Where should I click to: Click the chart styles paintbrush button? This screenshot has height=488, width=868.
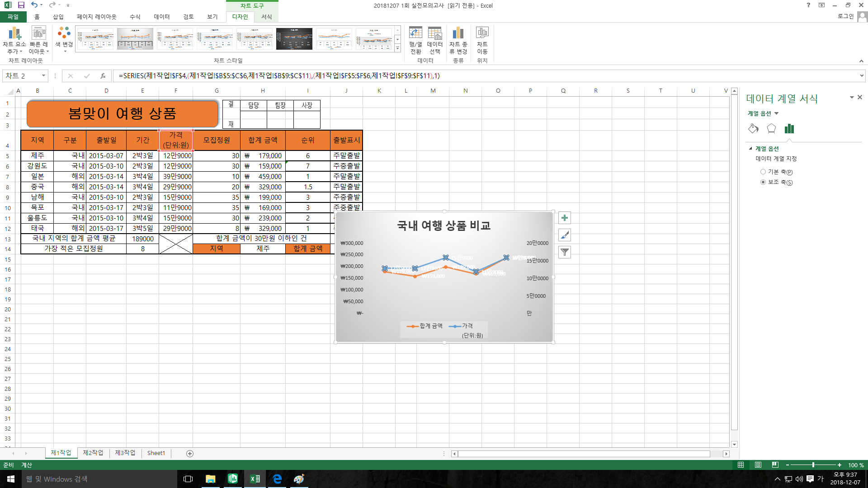click(565, 235)
